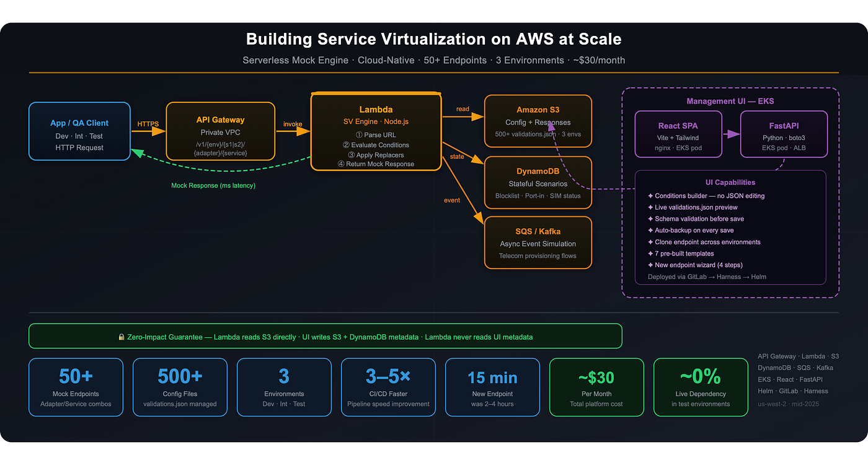The width and height of the screenshot is (868, 465).
Task: Click 'DynamoDB · SQS · Kafka' tech list line
Action: tap(795, 368)
